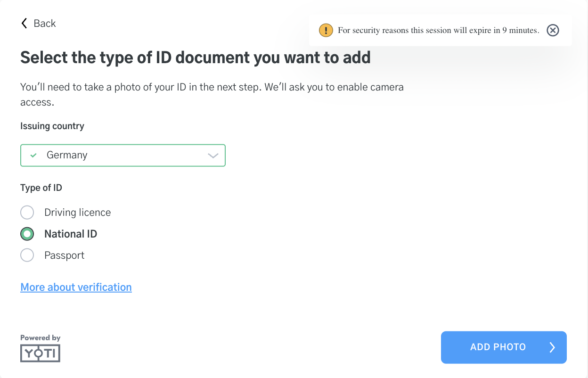Click the orange warning exclamation icon
Screen dimensions: 588x378
(x=326, y=31)
